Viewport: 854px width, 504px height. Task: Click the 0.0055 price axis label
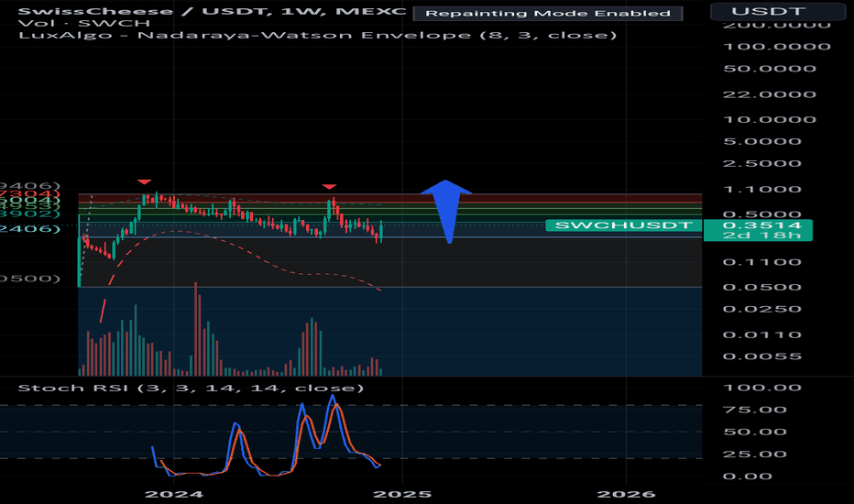[762, 356]
